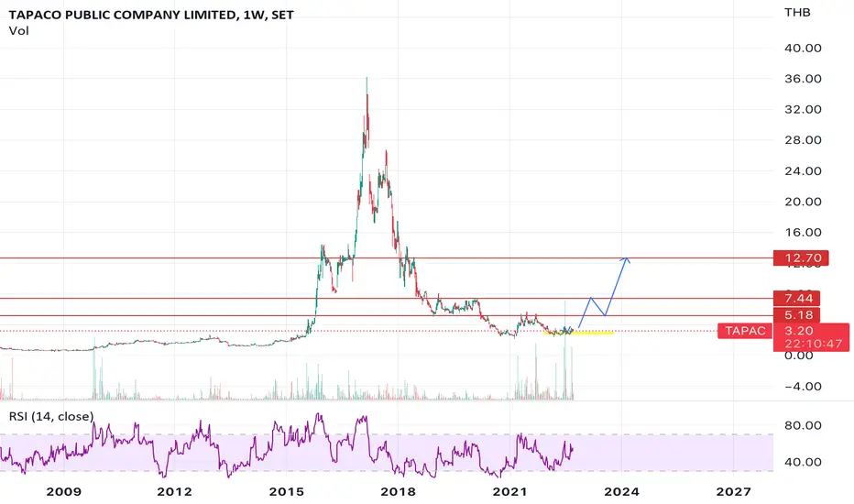This screenshot has width=854, height=504.
Task: Select the Vol indicator label
Action: pos(18,31)
